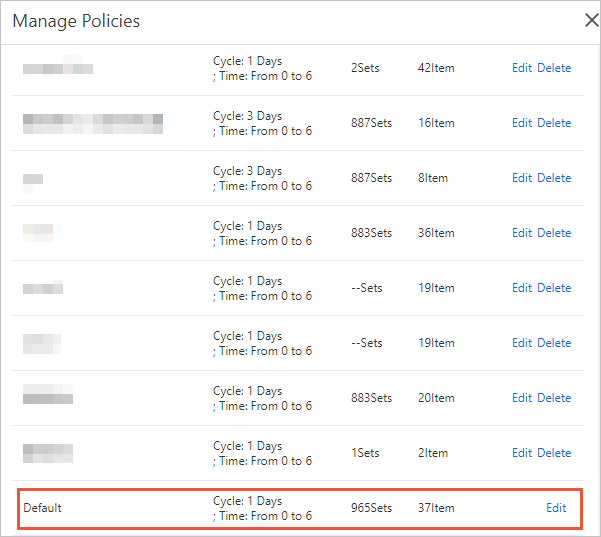601x537 pixels.
Task: Select the Default policy name
Action: pos(42,508)
